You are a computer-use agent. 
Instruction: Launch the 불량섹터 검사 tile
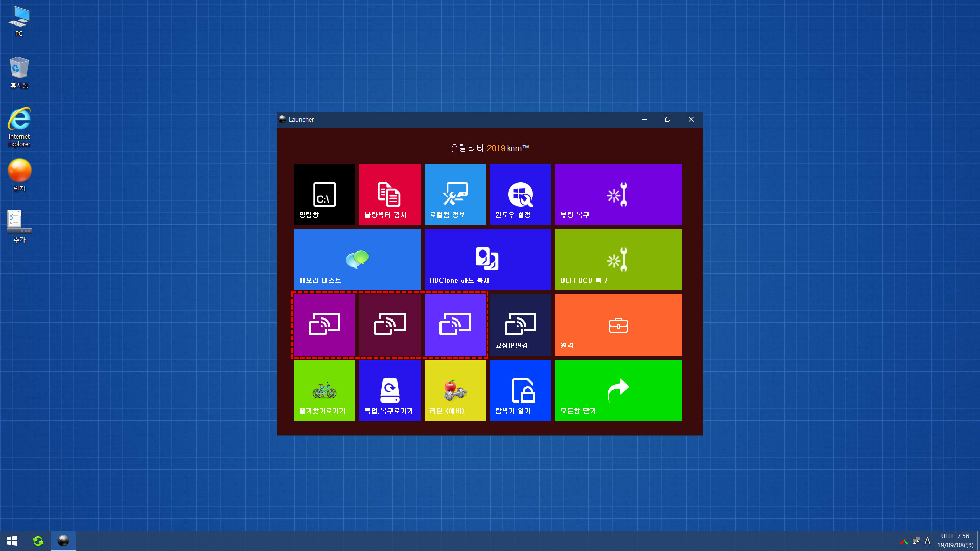pyautogui.click(x=389, y=194)
